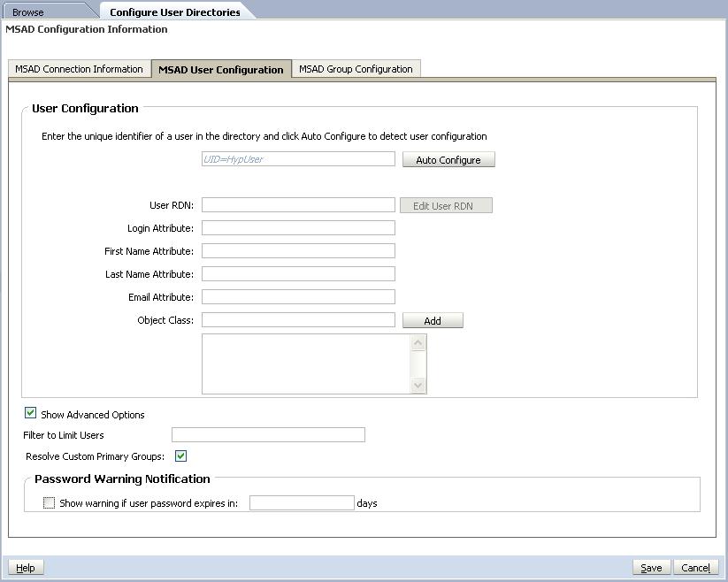
Task: Click the unique identifier field showing UID=HypUser
Action: tap(296, 158)
